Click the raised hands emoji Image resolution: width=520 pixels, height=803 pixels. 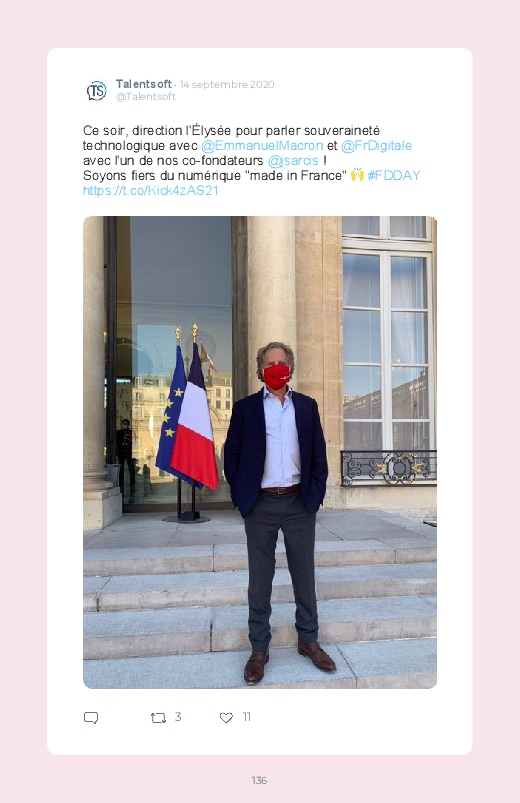(357, 175)
